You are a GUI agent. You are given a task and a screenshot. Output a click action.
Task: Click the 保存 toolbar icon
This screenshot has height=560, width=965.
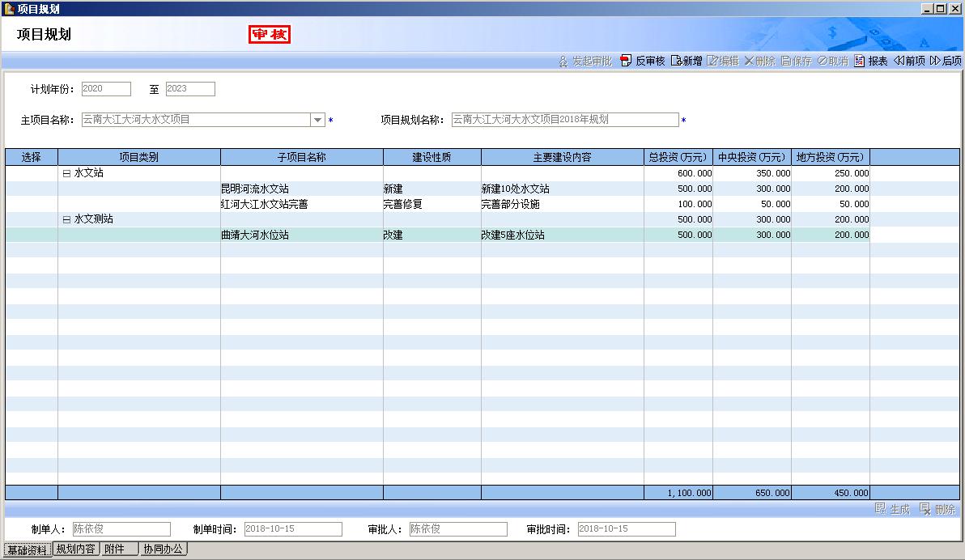tap(786, 62)
